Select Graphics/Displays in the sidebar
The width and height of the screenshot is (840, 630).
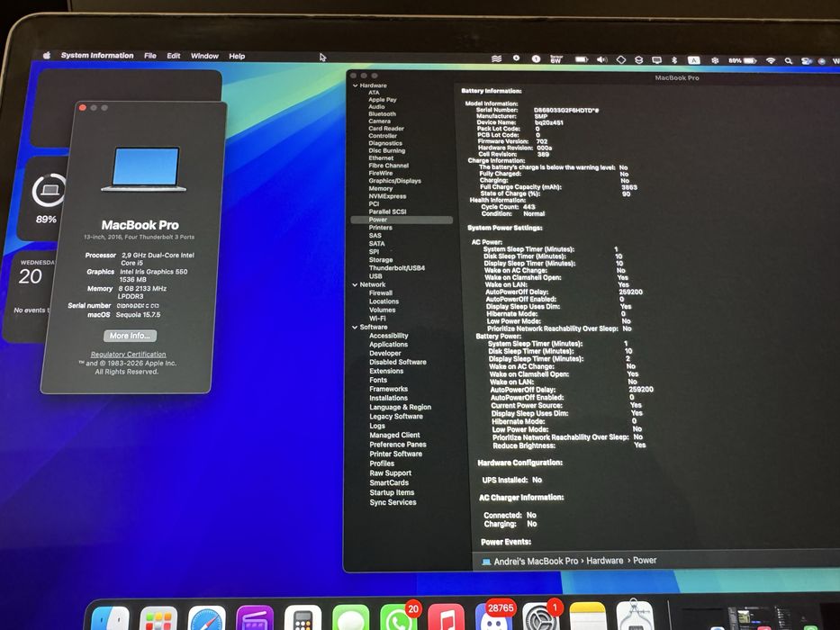[395, 181]
